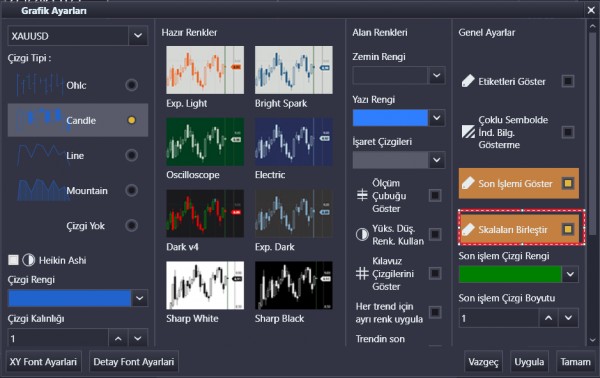The image size is (600, 378).
Task: Enable the Heikin Ashi checkbox
Action: pyautogui.click(x=13, y=260)
